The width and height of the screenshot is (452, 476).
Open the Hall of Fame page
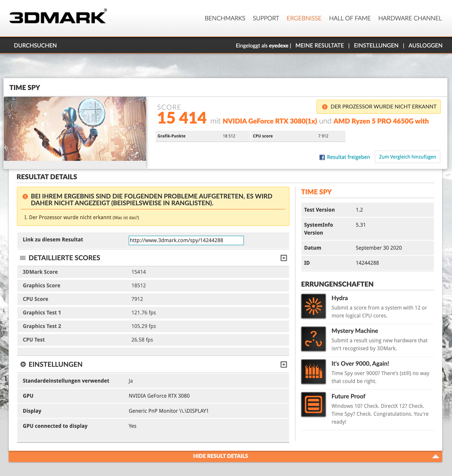point(350,18)
